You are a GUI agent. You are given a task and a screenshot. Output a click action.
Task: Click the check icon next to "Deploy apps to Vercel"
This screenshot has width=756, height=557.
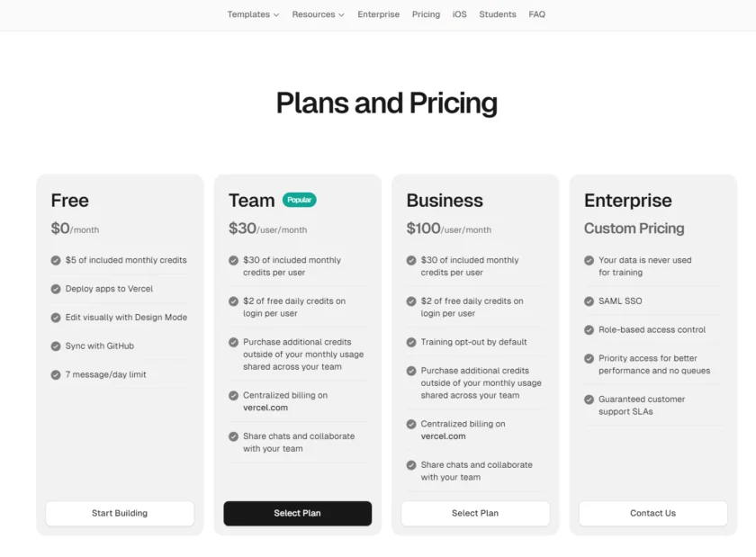click(54, 288)
